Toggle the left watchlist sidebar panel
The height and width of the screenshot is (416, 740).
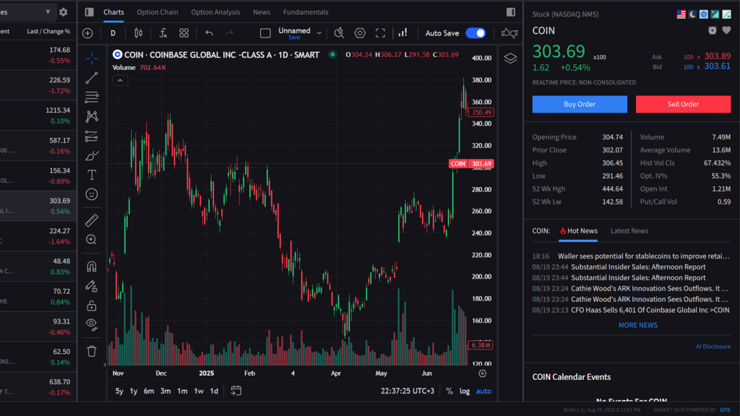point(89,12)
